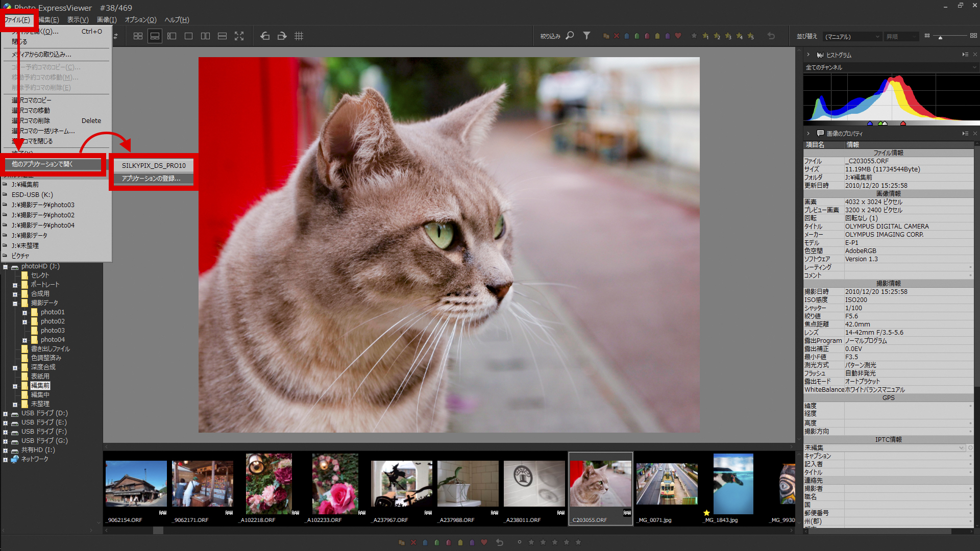
Task: Click メディアからの取り込み... in File menu
Action: (42, 54)
